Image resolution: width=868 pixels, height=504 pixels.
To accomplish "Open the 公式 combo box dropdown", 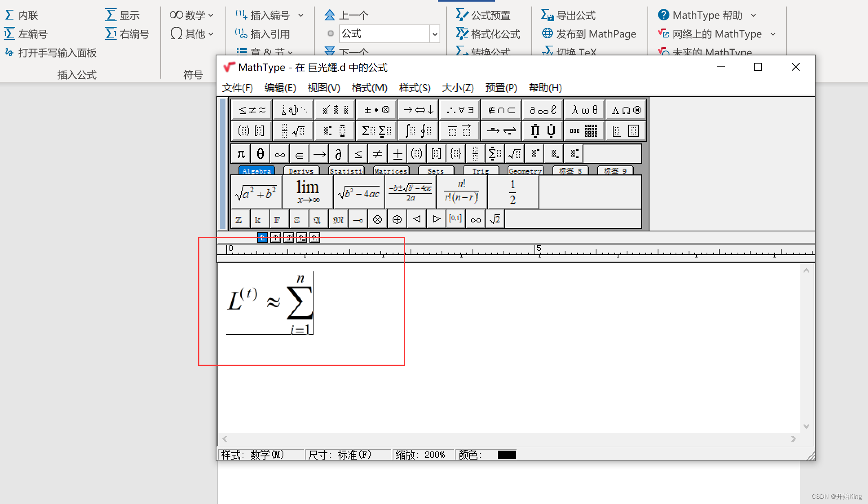I will coord(435,34).
